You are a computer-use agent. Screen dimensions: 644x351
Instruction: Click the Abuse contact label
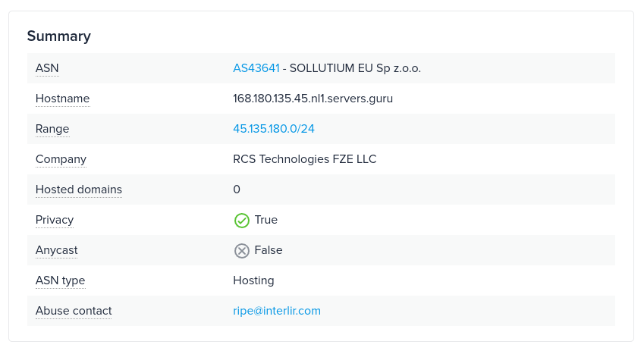coord(74,311)
